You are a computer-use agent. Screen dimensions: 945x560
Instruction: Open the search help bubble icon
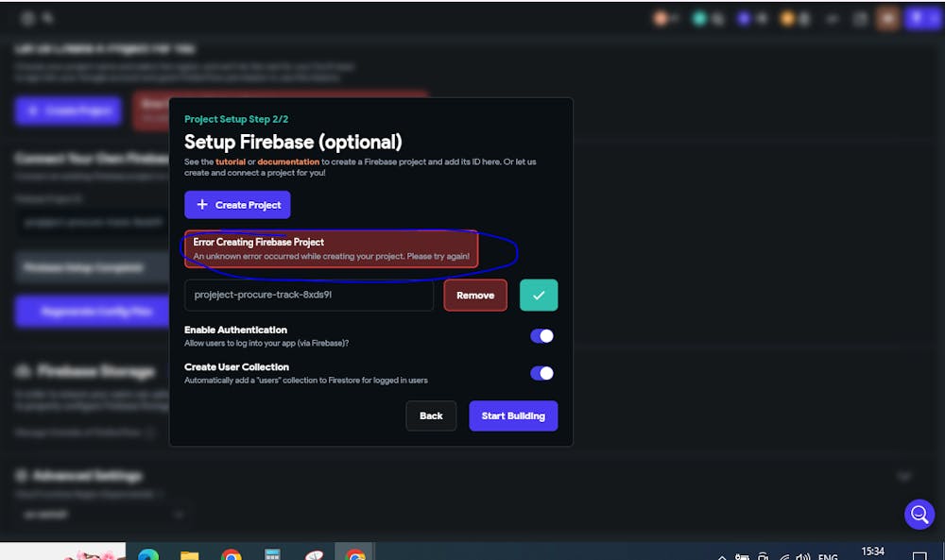click(x=919, y=515)
